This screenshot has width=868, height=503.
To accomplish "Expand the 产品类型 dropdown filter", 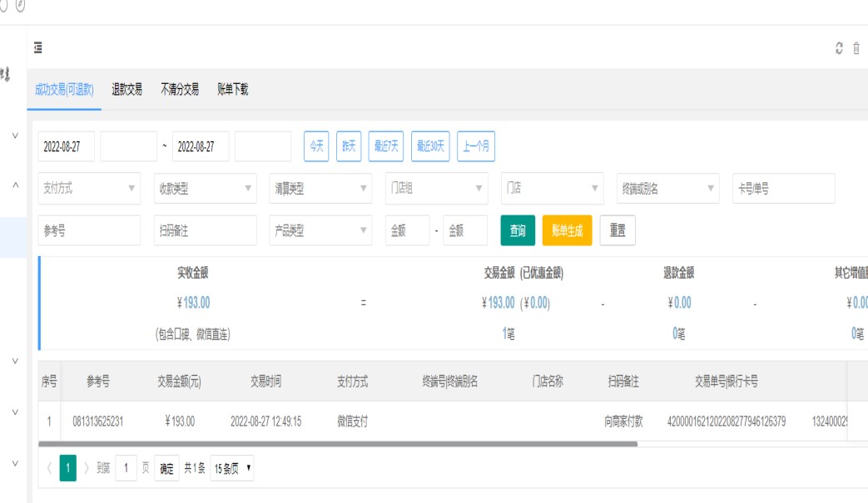I will 320,231.
